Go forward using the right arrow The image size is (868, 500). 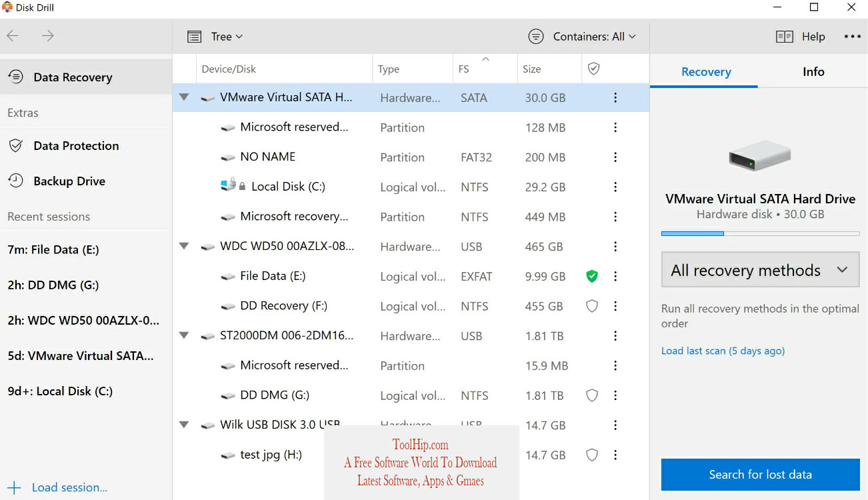(x=48, y=36)
